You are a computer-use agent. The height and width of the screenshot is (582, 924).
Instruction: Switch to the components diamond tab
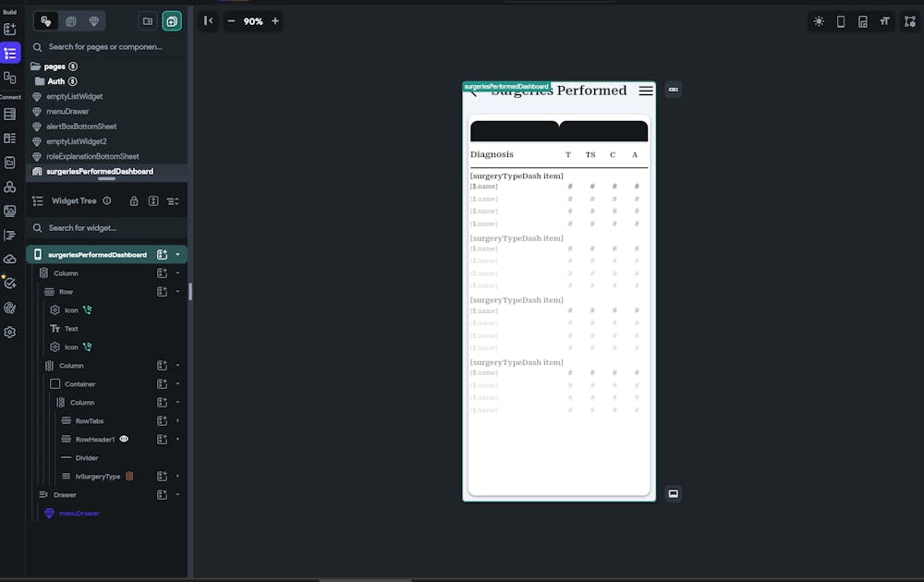(93, 21)
